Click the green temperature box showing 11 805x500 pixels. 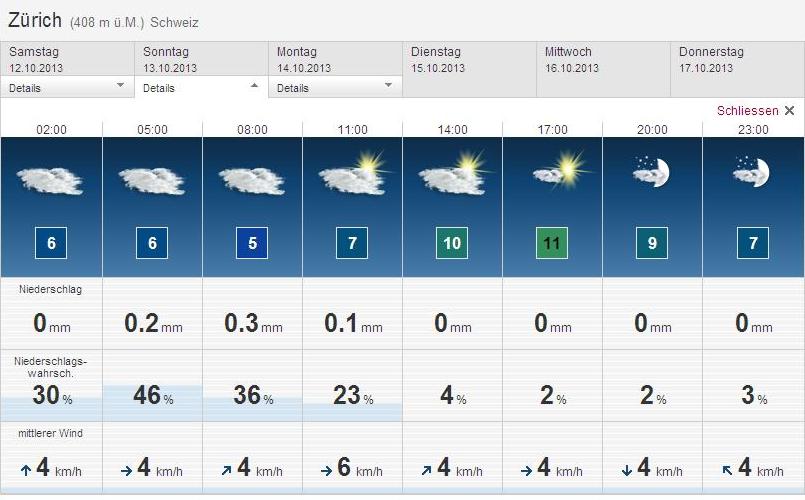[552, 243]
